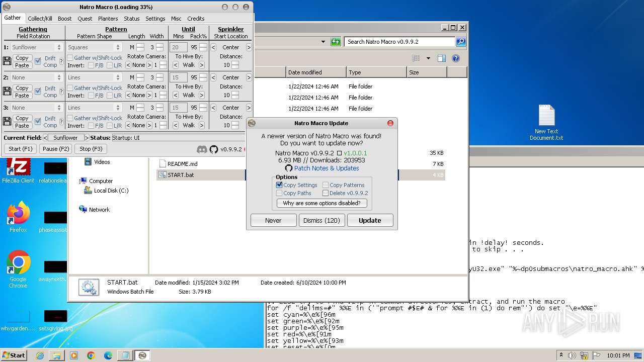
Task: Click the Search Natro Macro v0.9.9.2 field
Action: pyautogui.click(x=399, y=42)
